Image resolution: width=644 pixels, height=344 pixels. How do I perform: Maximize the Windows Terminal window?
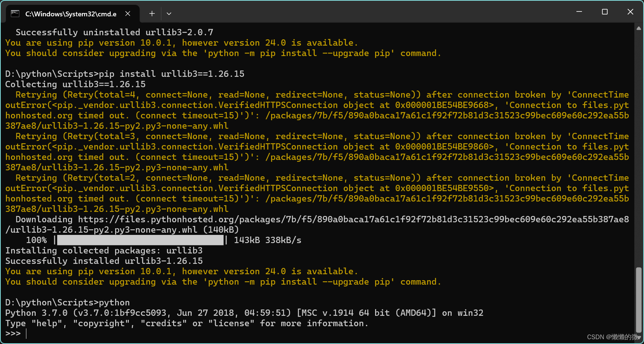tap(605, 12)
